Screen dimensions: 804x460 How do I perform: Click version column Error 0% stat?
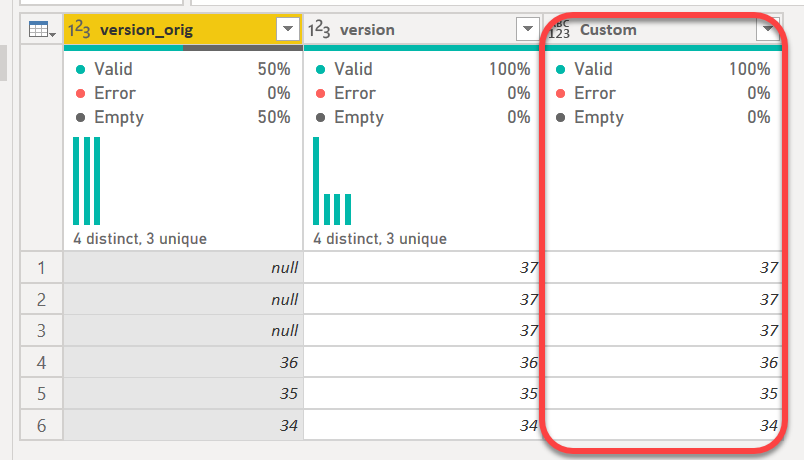tap(423, 93)
